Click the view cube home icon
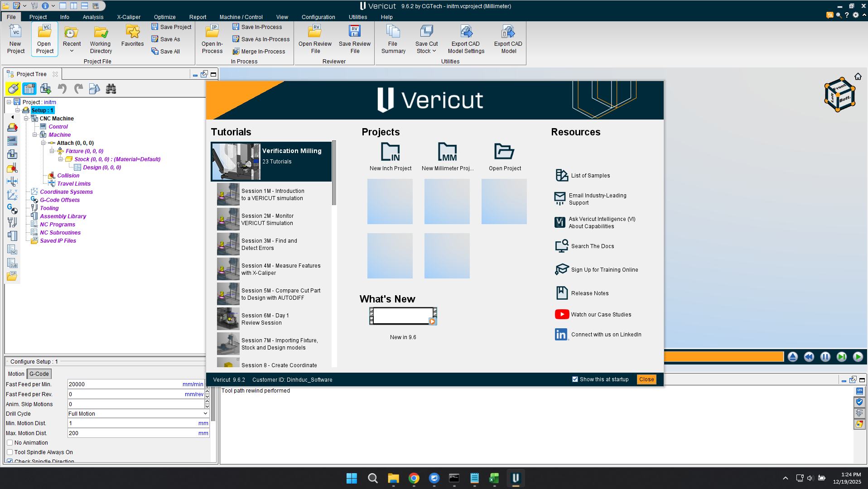 [x=858, y=77]
